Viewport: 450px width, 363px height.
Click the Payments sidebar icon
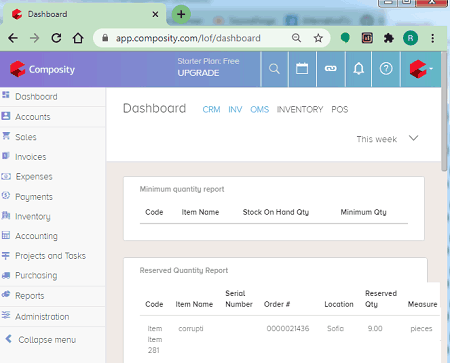(x=6, y=196)
